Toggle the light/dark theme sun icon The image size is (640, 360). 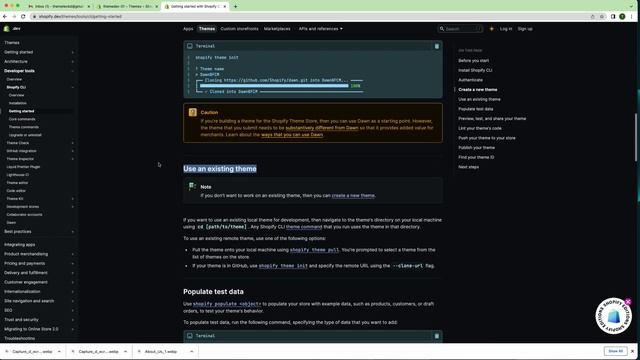tap(491, 29)
